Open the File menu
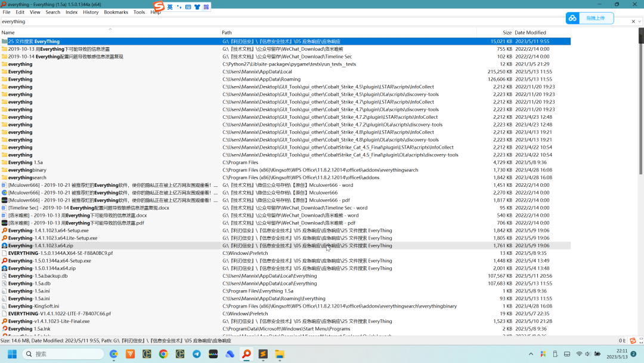The height and width of the screenshot is (363, 644). click(6, 12)
